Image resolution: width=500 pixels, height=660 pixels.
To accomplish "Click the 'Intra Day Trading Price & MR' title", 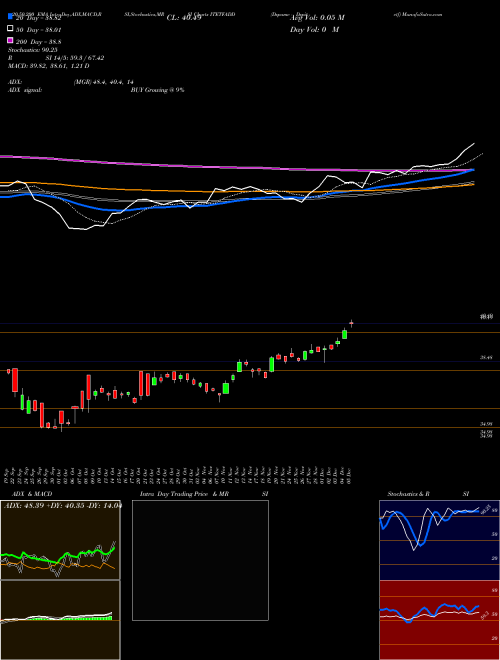I will tap(184, 494).
